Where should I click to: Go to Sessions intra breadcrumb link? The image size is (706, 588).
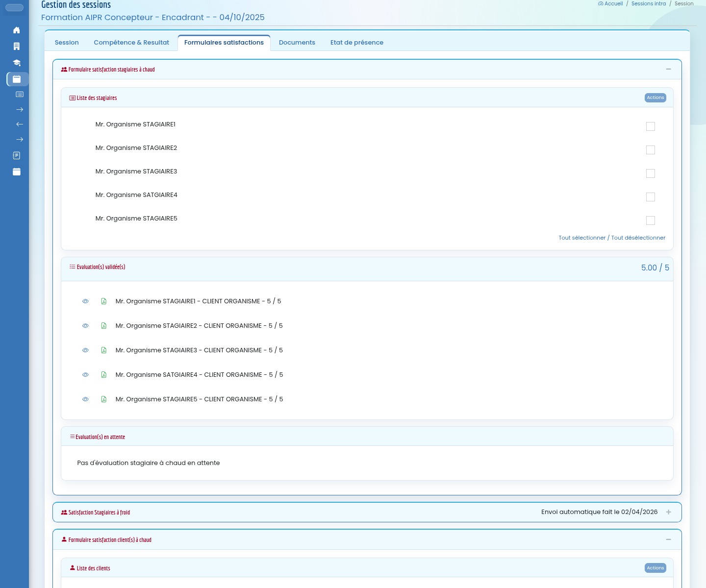tap(649, 3)
